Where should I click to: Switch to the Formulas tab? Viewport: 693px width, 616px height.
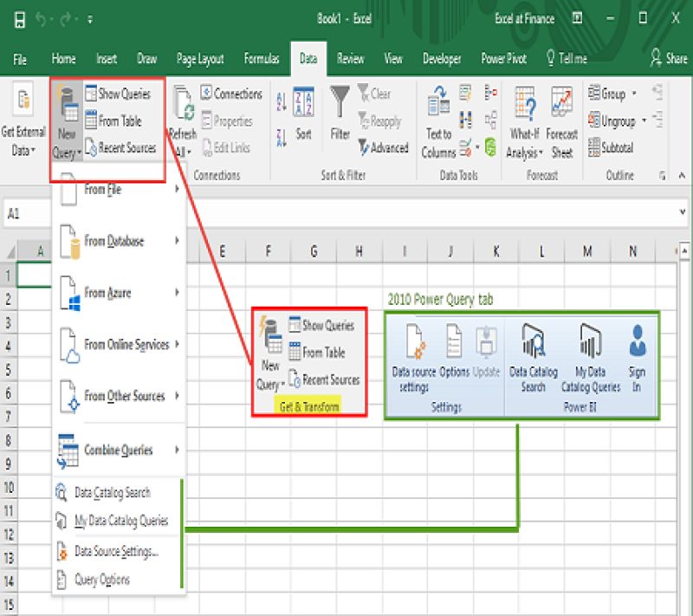pyautogui.click(x=262, y=59)
